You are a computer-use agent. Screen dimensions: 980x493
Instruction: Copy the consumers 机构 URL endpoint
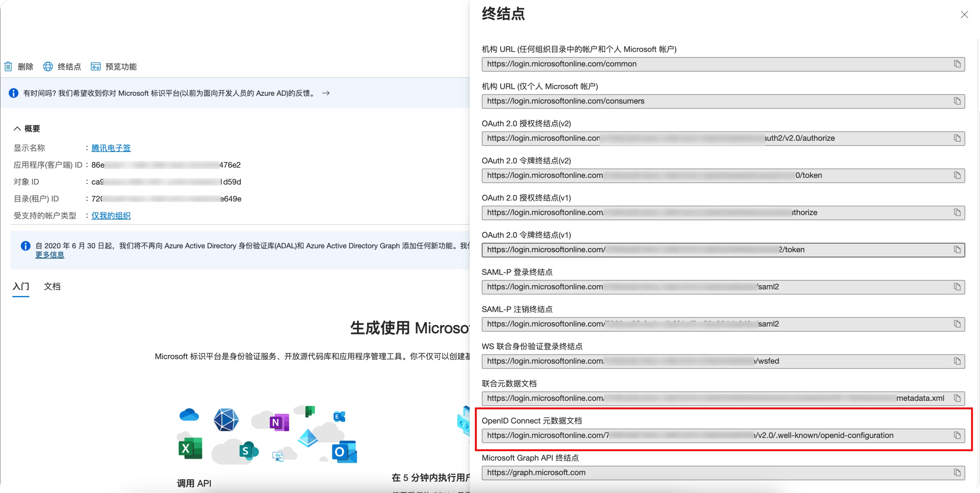click(x=957, y=101)
